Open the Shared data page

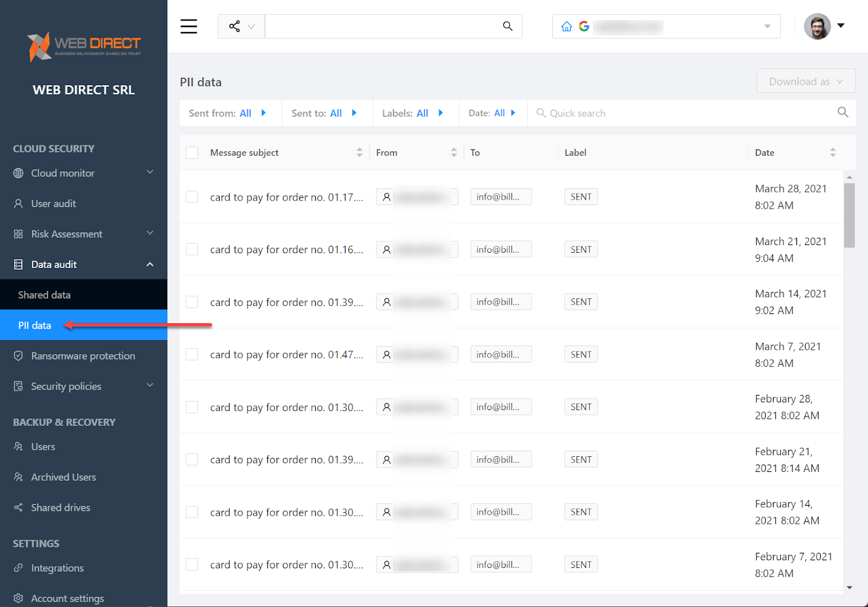[44, 295]
